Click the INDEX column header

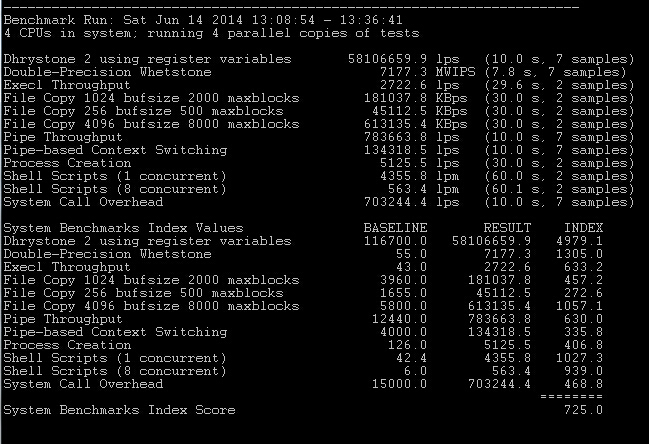point(584,228)
